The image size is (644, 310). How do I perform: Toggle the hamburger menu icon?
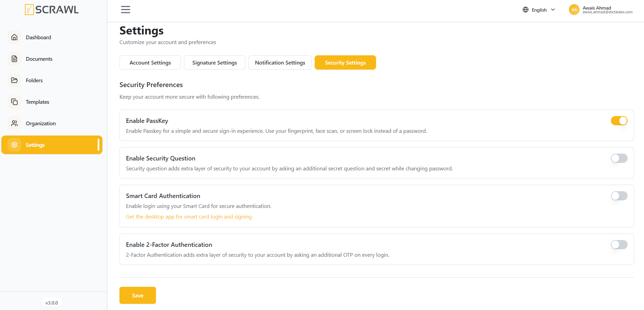(126, 10)
